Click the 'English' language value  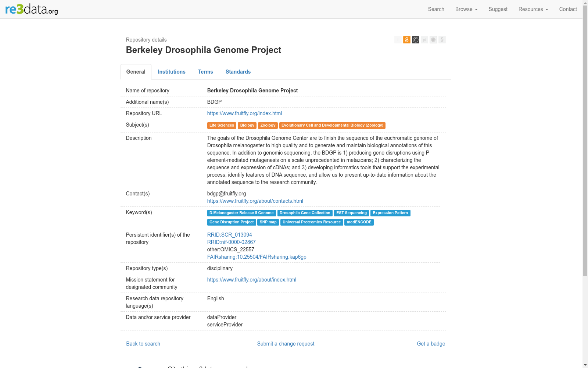(x=216, y=298)
